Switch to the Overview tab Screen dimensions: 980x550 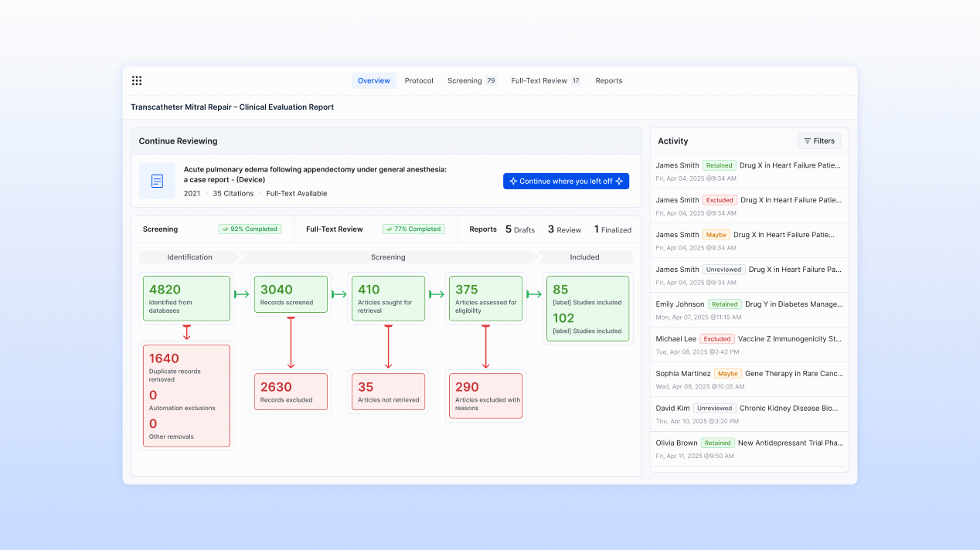pos(374,80)
